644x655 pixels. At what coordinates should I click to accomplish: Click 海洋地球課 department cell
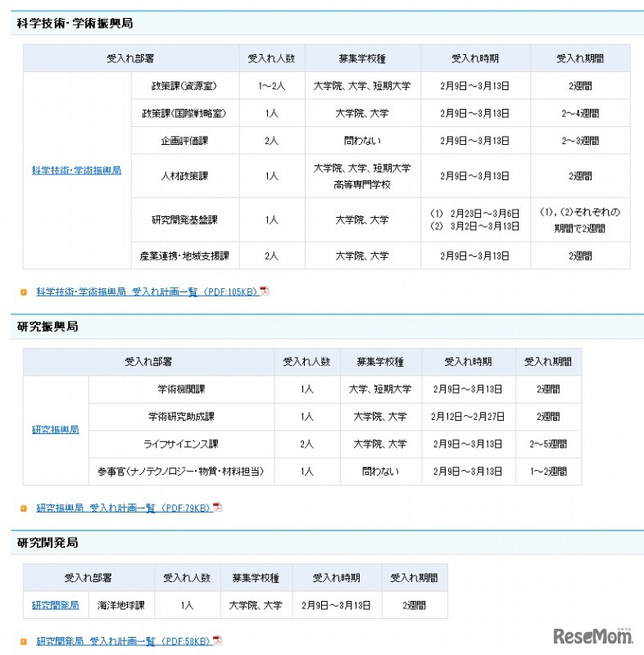121,605
